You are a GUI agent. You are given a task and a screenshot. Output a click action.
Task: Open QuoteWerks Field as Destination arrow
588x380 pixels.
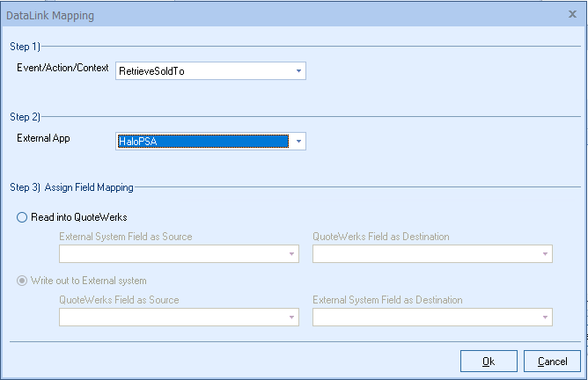[x=544, y=254]
